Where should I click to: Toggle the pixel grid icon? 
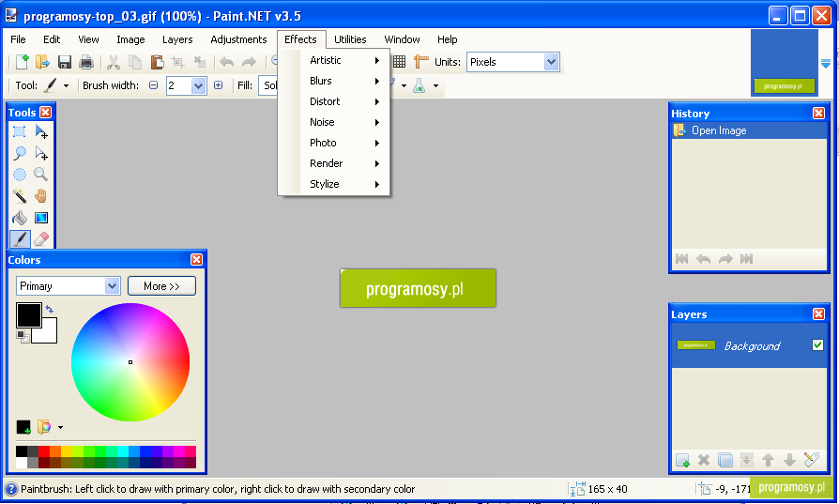(399, 62)
